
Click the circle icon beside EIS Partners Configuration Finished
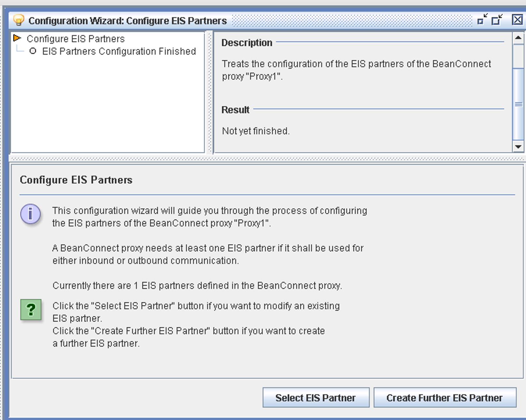33,51
